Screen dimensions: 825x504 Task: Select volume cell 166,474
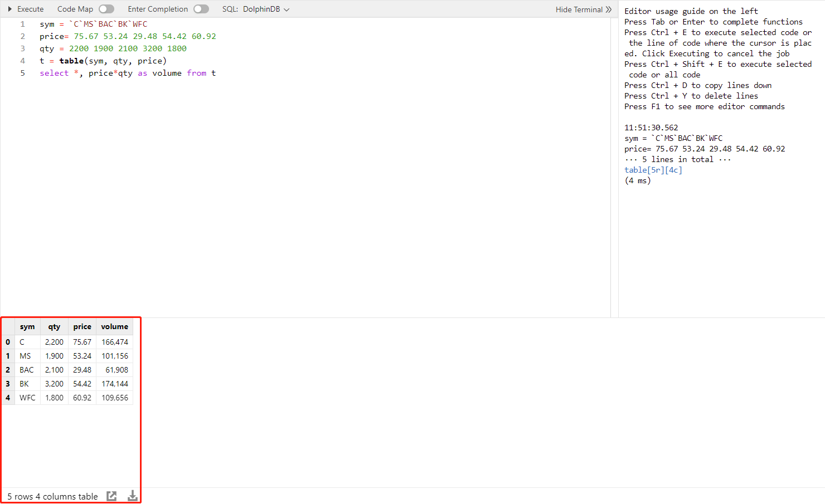coord(115,342)
